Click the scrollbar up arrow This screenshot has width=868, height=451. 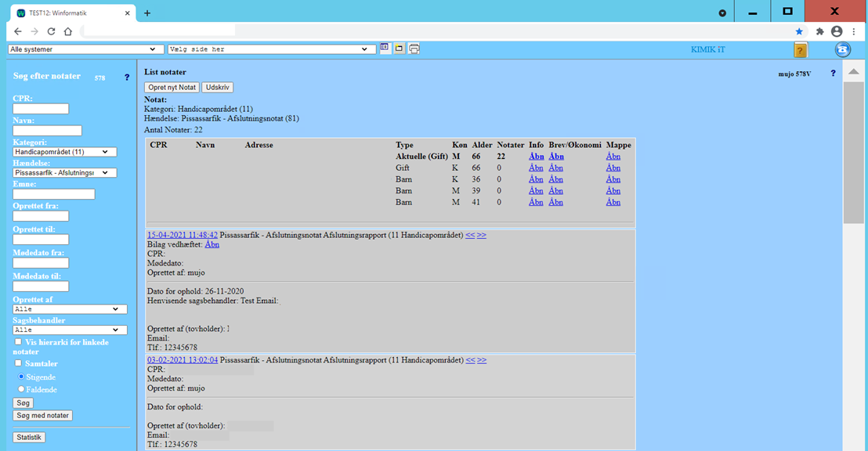[854, 72]
